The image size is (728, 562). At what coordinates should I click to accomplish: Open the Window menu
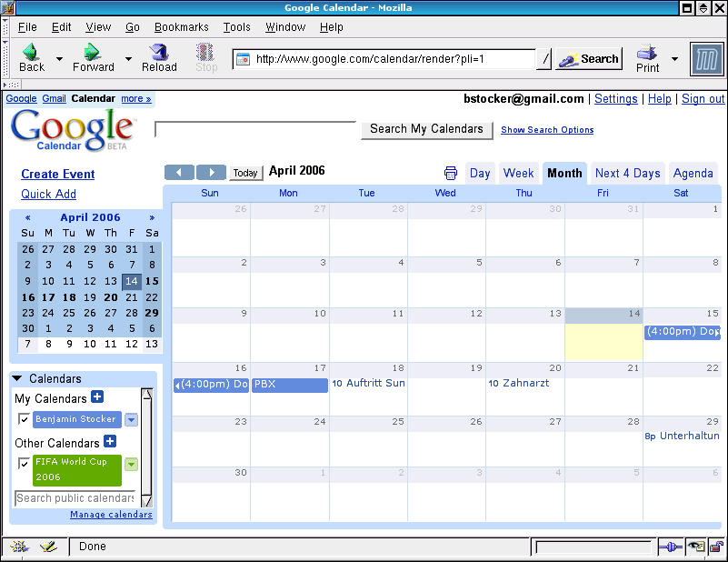(x=285, y=27)
